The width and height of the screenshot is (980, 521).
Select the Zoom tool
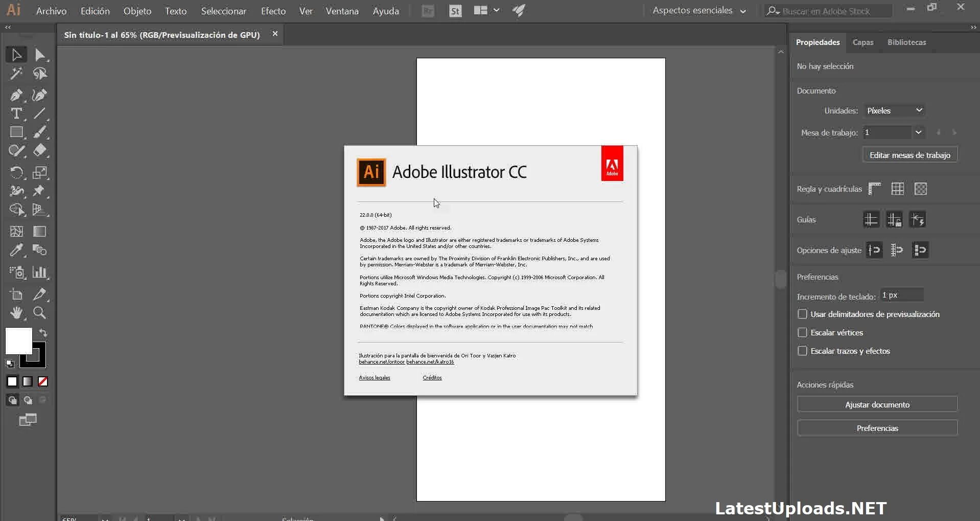click(x=40, y=312)
